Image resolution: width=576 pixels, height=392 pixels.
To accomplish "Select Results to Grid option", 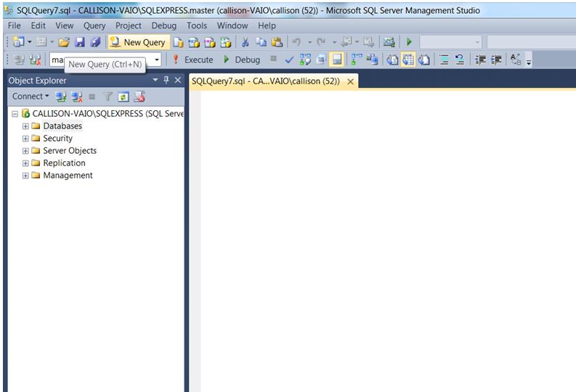I will 408,60.
